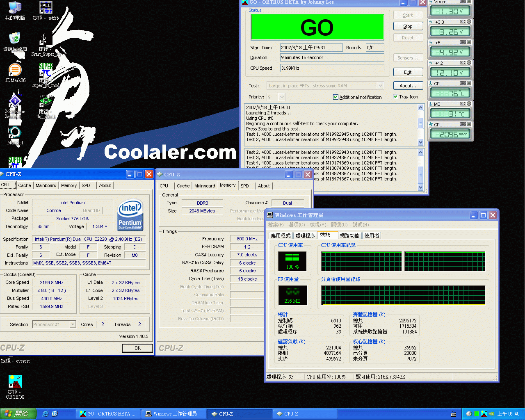Open the Test type dropdown in ORTHOS
The width and height of the screenshot is (525, 420).
pos(380,86)
